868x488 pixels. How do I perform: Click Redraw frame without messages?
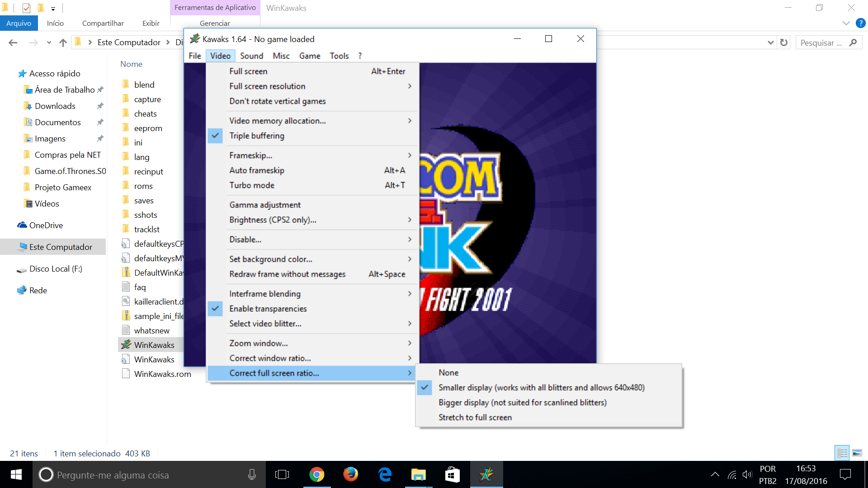click(312, 274)
